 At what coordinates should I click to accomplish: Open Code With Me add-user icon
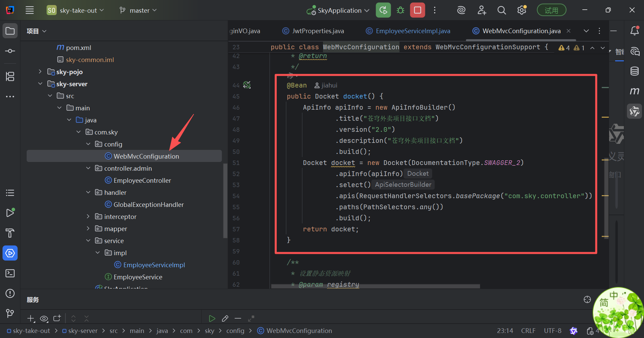482,10
